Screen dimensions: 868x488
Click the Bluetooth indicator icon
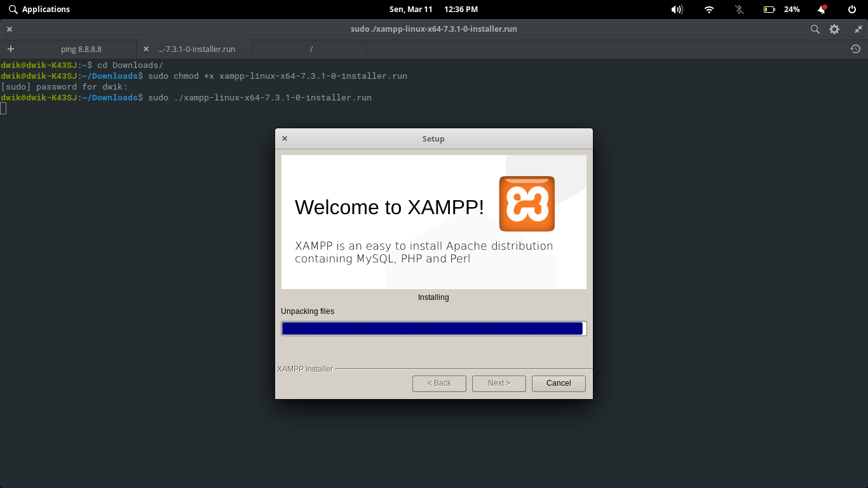[739, 9]
